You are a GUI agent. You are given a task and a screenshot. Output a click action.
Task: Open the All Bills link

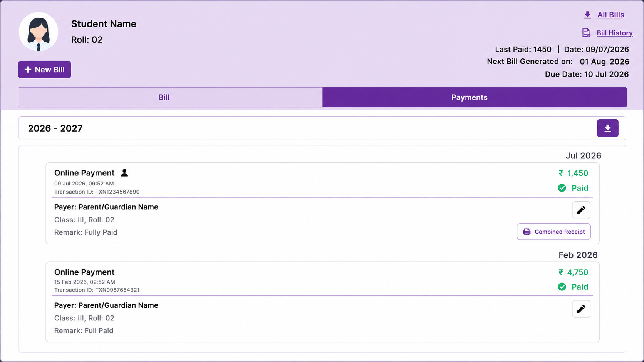(x=610, y=15)
